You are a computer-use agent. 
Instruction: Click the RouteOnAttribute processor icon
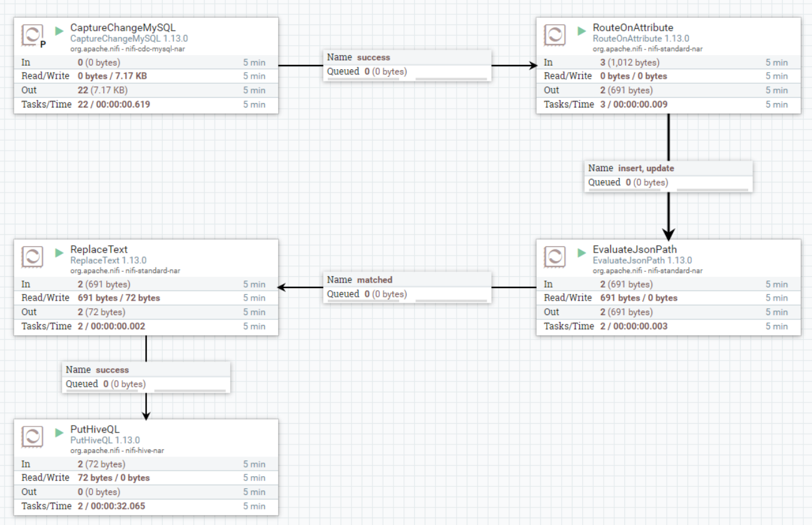554,34
